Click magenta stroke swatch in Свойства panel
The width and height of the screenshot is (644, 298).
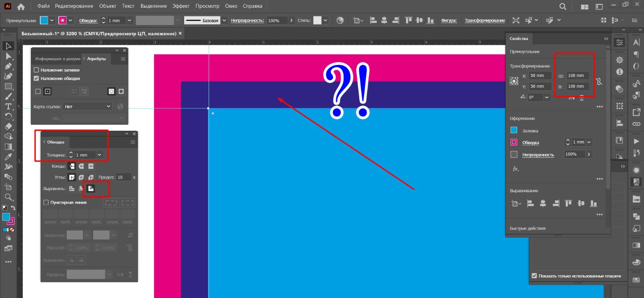[514, 142]
